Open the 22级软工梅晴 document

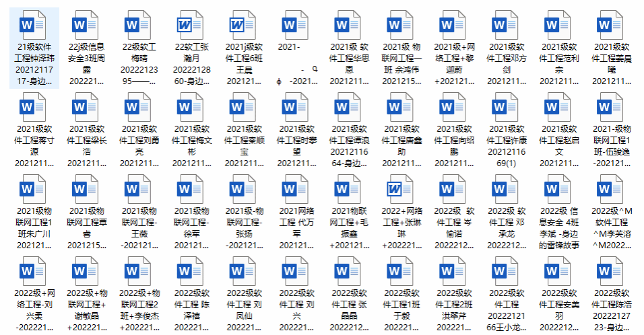[139, 26]
